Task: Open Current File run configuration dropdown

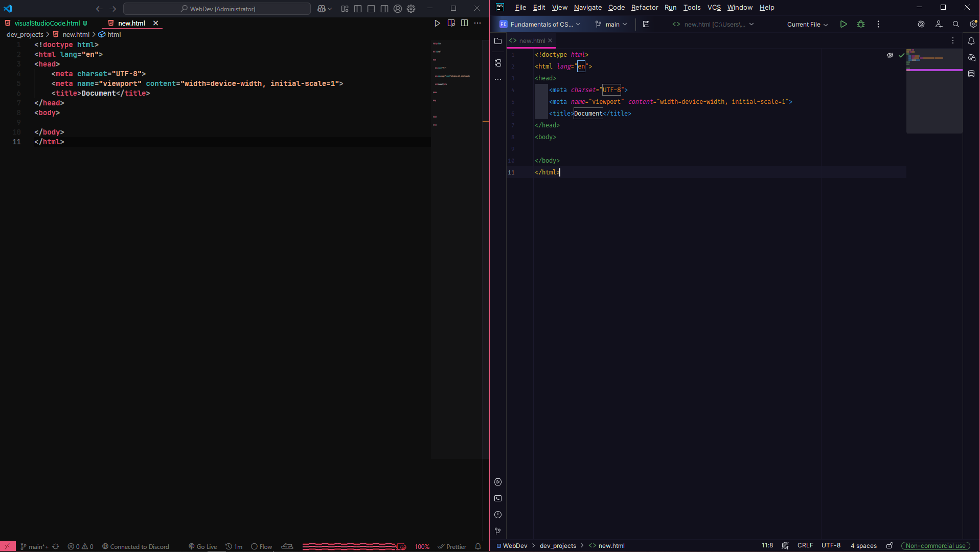Action: click(x=807, y=24)
